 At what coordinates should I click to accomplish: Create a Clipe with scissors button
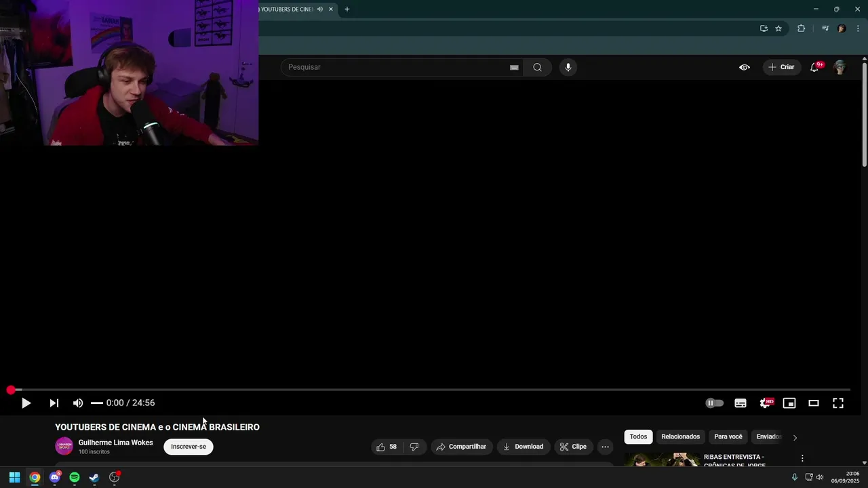pyautogui.click(x=574, y=447)
